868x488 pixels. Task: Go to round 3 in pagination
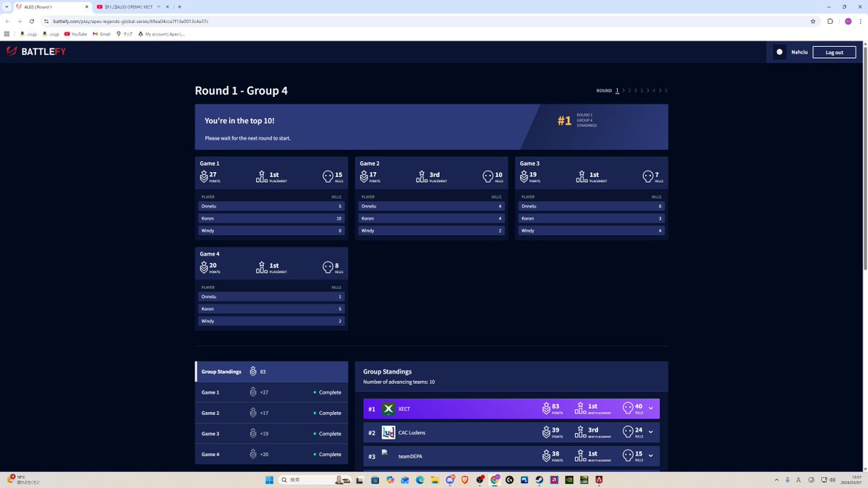(x=642, y=90)
